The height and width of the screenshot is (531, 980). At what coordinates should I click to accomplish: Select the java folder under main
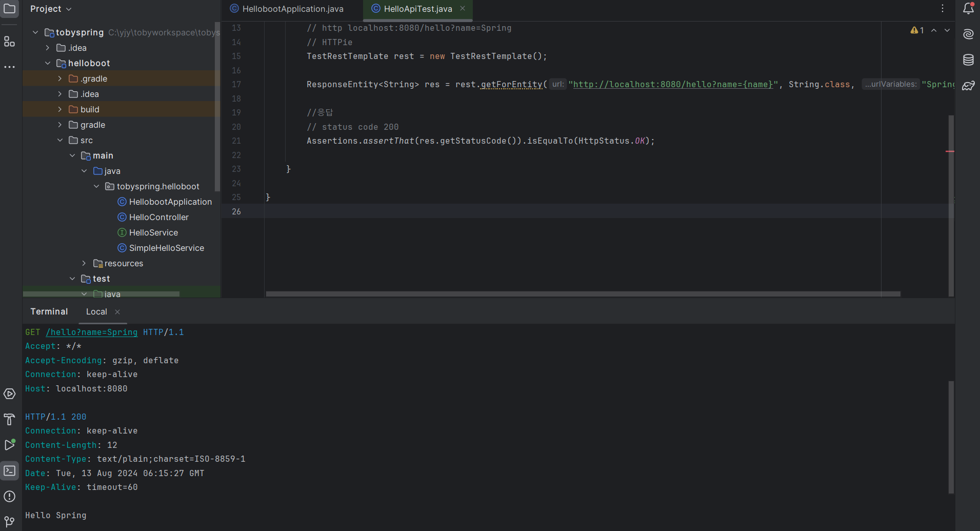(x=107, y=171)
